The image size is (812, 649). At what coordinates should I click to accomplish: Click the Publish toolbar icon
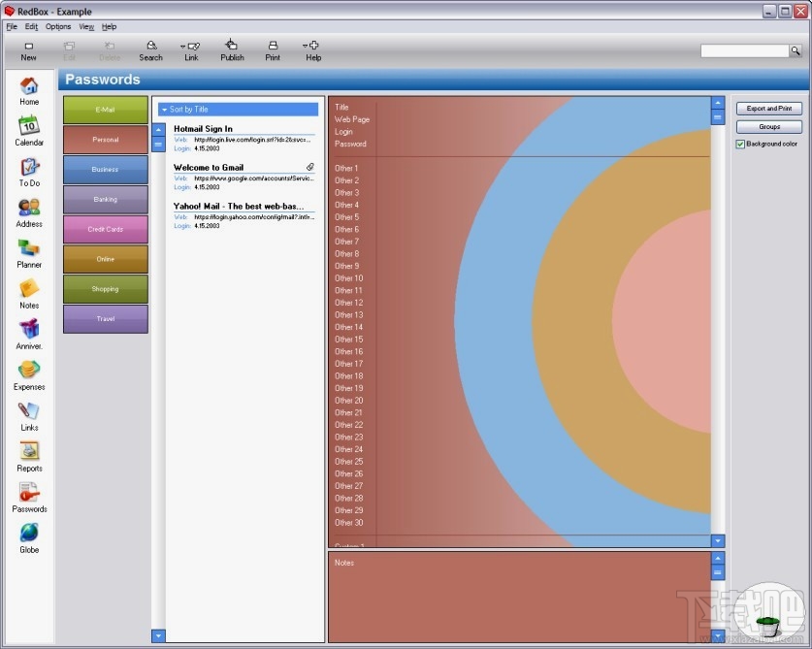(x=232, y=46)
